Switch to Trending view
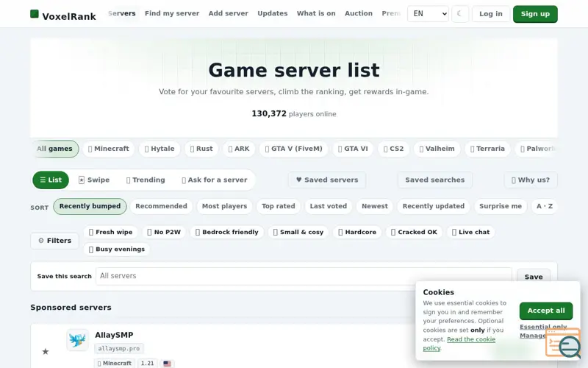This screenshot has width=588, height=368. 146,180
